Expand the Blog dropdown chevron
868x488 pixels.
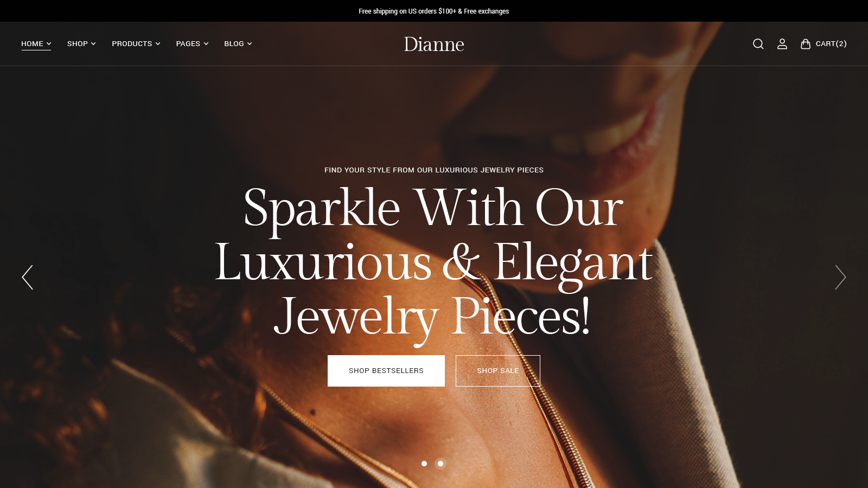click(250, 44)
